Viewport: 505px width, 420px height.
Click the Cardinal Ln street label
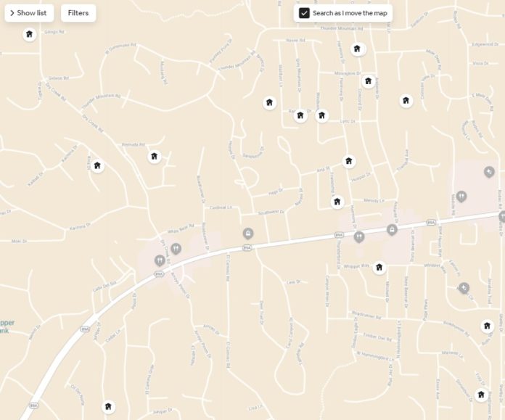[221, 207]
